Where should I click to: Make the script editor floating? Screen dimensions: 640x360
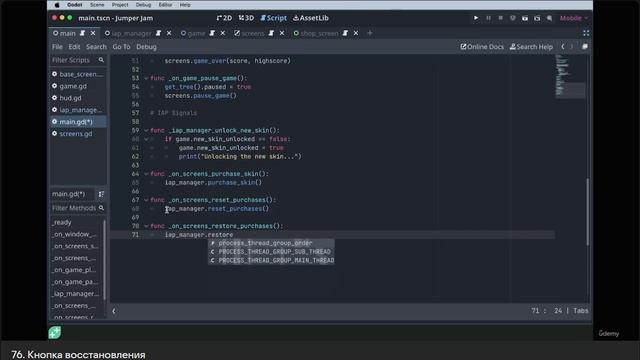click(x=584, y=47)
